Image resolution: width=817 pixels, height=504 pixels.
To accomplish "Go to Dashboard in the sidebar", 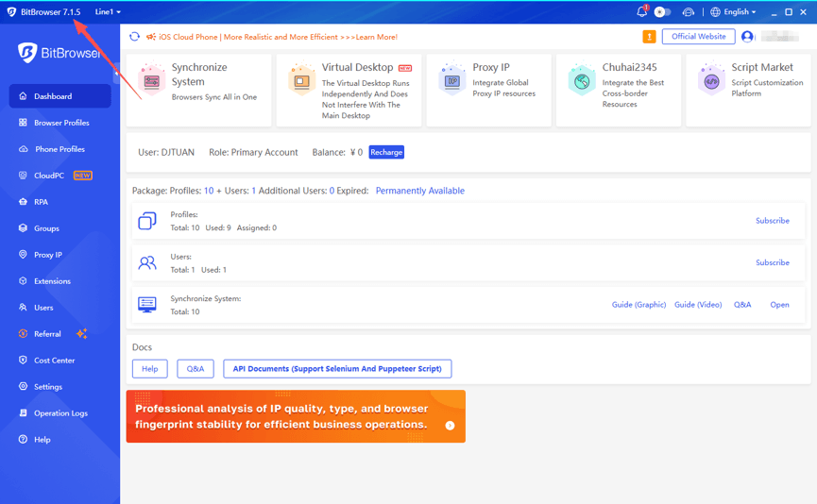I will pyautogui.click(x=60, y=96).
